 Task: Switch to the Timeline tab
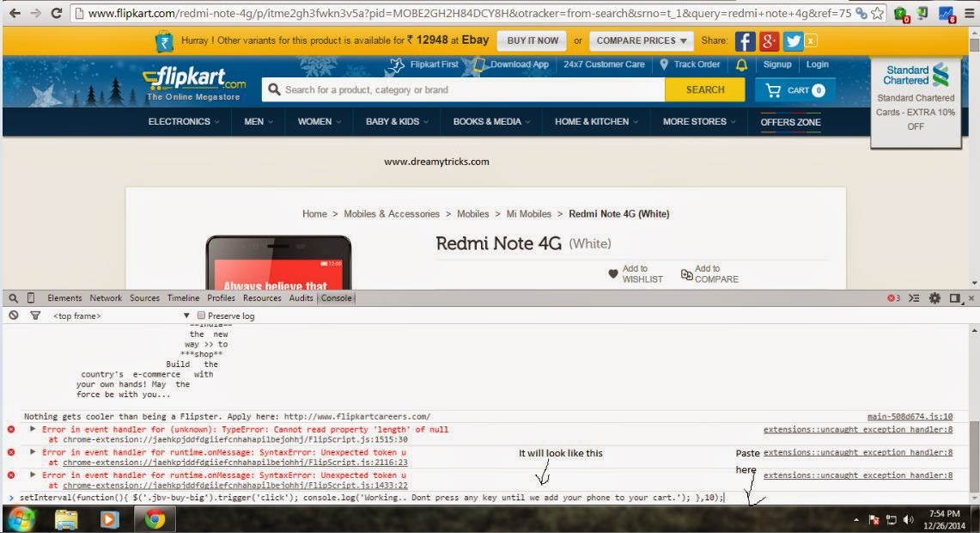click(x=183, y=298)
